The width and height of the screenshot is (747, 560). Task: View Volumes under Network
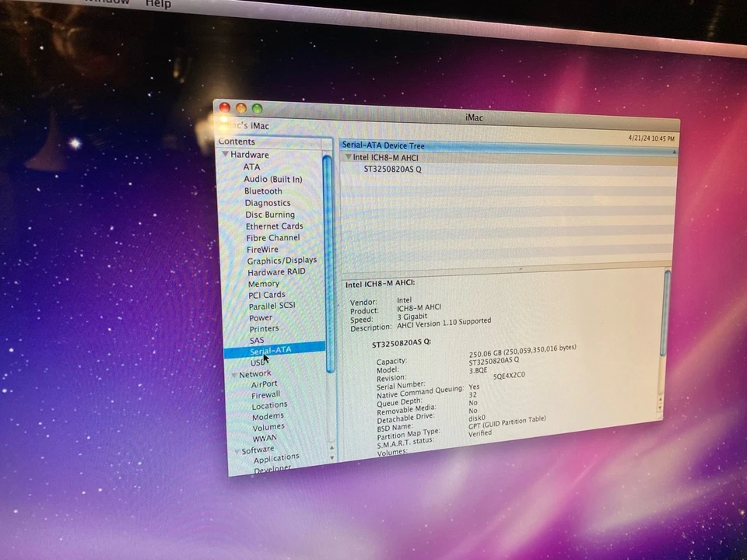[268, 427]
